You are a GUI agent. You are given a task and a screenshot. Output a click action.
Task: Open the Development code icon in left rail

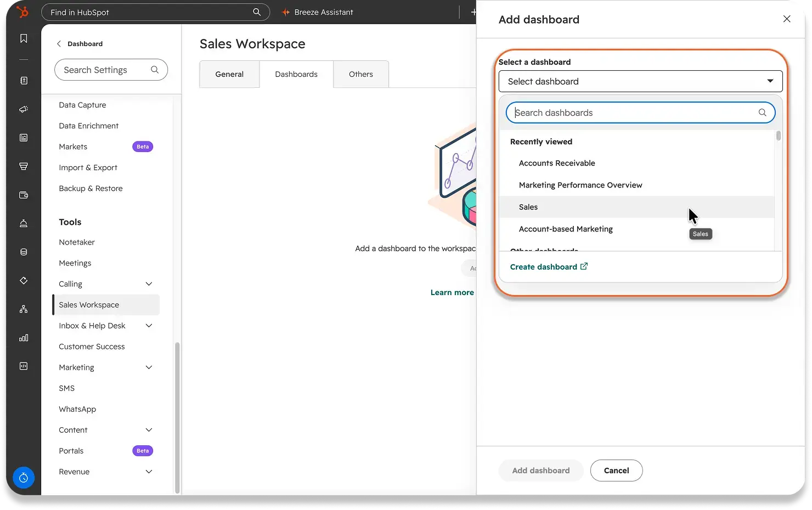(24, 366)
